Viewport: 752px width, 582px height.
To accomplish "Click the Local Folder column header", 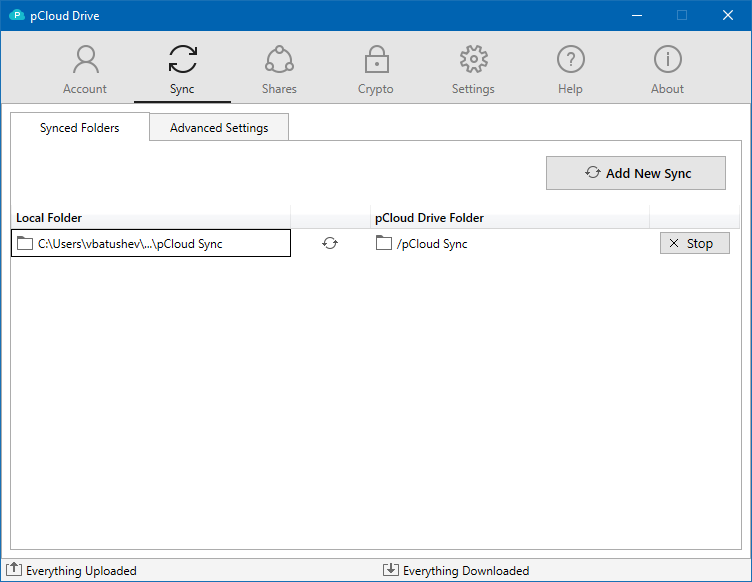I will coord(150,218).
